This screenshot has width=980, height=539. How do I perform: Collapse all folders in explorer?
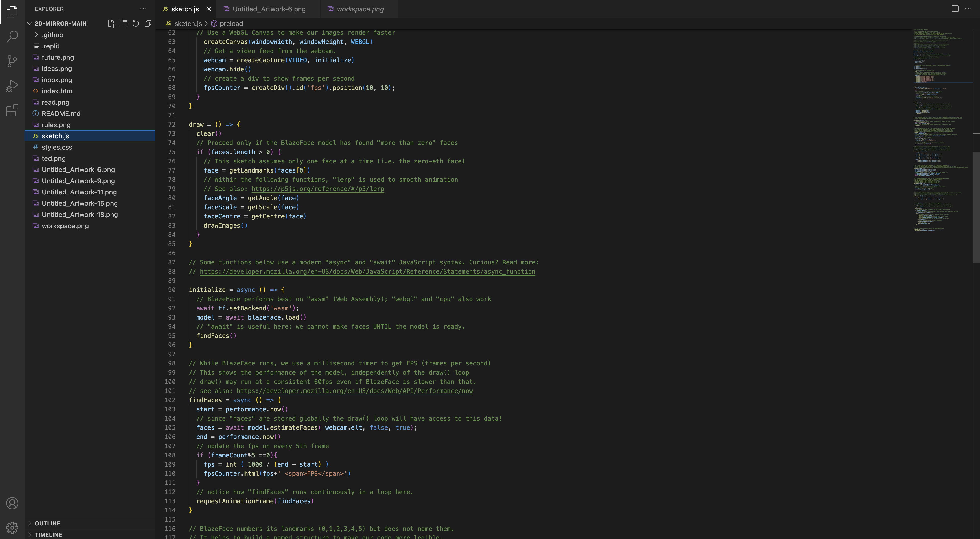pyautogui.click(x=148, y=23)
